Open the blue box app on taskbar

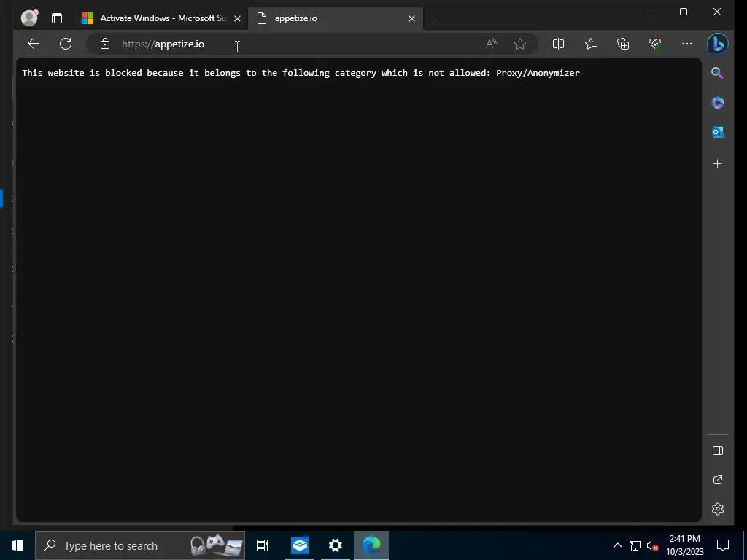300,545
